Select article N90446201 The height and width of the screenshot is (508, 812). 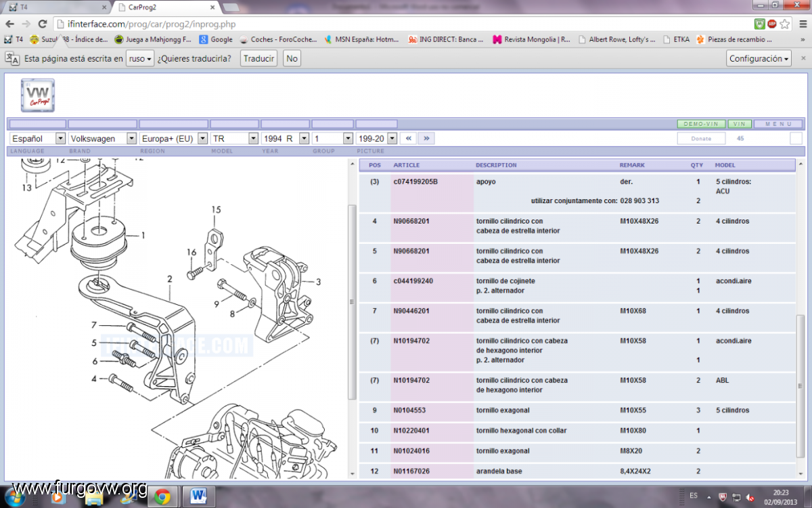[x=411, y=311]
